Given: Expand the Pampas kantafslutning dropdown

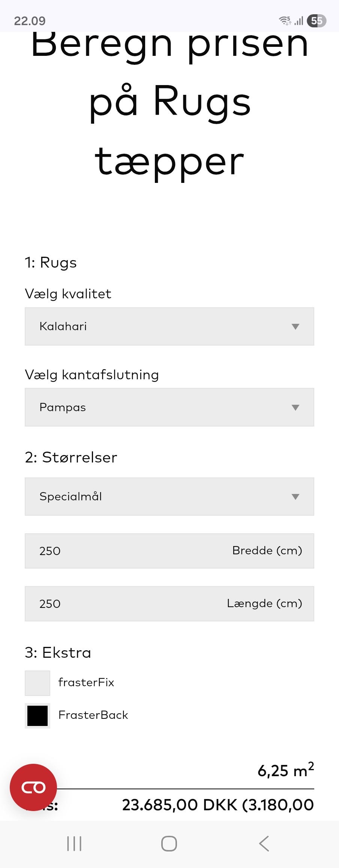Looking at the screenshot, I should click(x=169, y=407).
